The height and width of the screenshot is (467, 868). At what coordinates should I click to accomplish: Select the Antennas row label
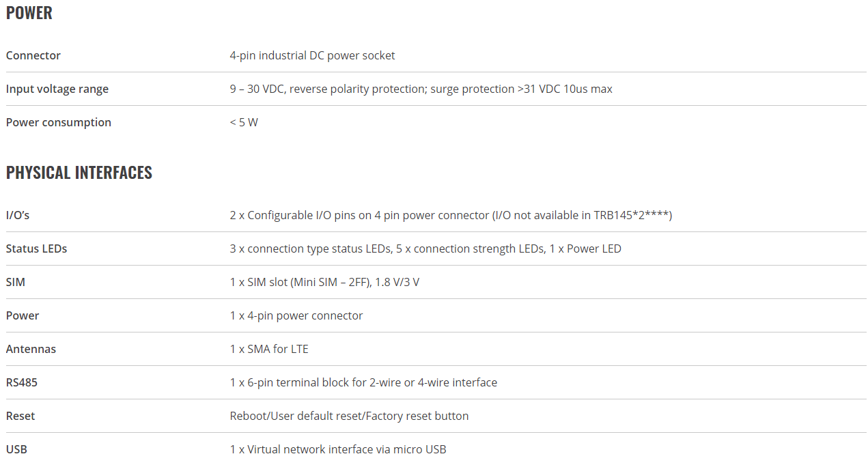31,349
